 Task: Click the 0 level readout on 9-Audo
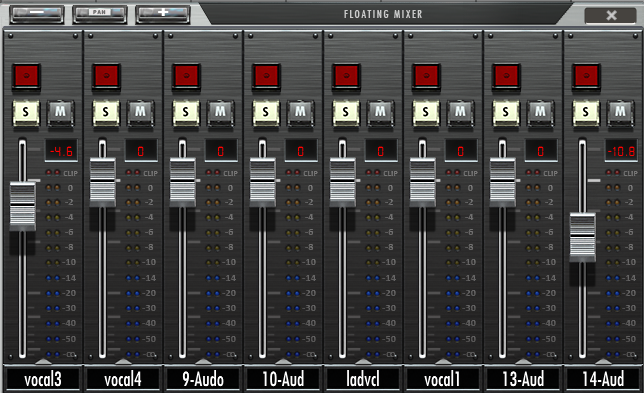click(x=221, y=151)
